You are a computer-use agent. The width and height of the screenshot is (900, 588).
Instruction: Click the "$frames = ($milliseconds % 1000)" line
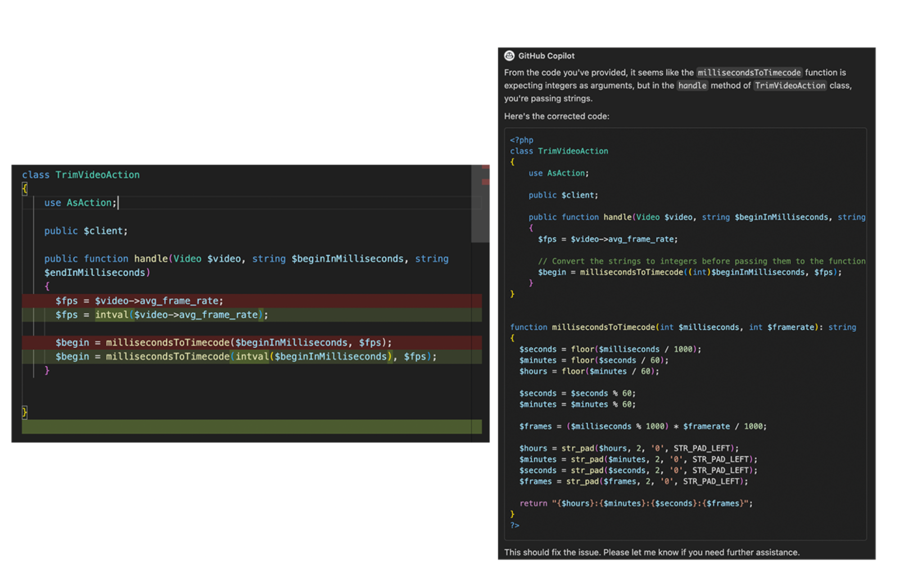click(643, 426)
